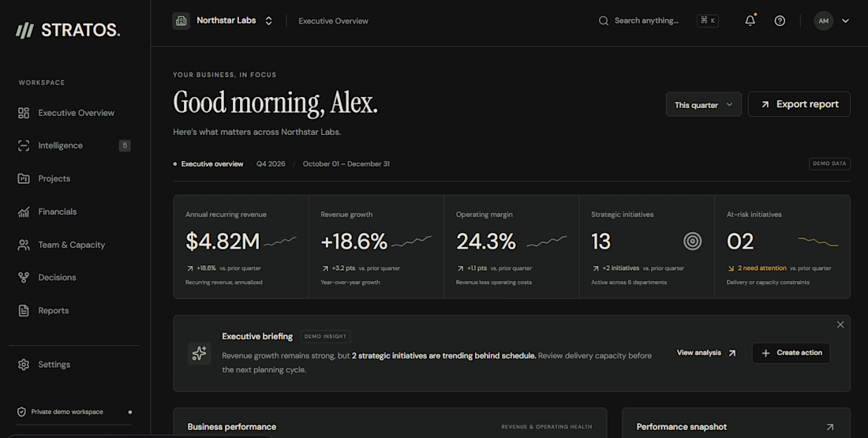Expand the Northstar Labs workspace switcher
Screen dimensions: 868x438
[268, 21]
